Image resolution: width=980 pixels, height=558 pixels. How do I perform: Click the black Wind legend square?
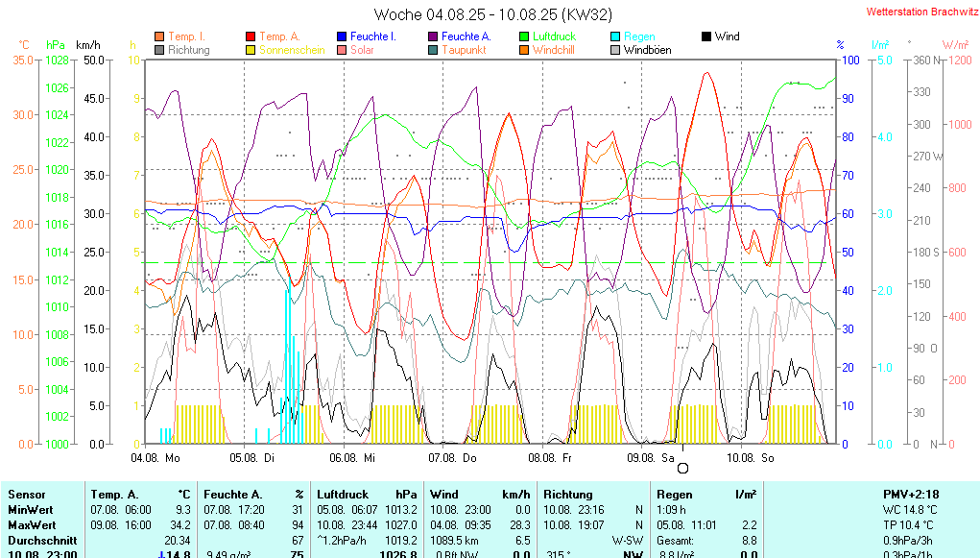(706, 36)
